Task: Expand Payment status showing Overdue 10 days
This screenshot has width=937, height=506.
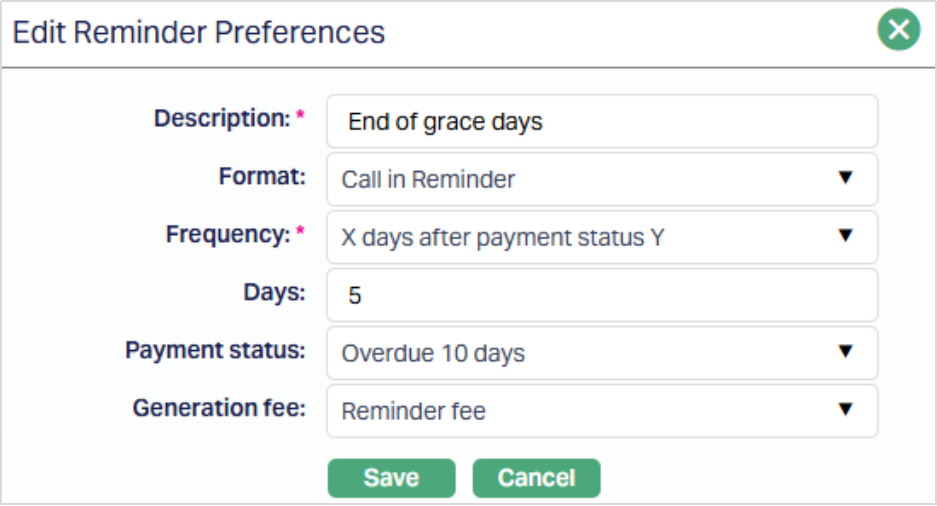Action: click(x=602, y=353)
